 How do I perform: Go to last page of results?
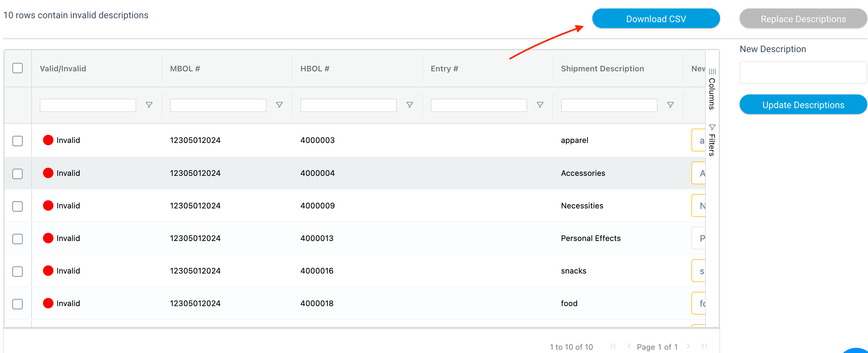pos(704,346)
